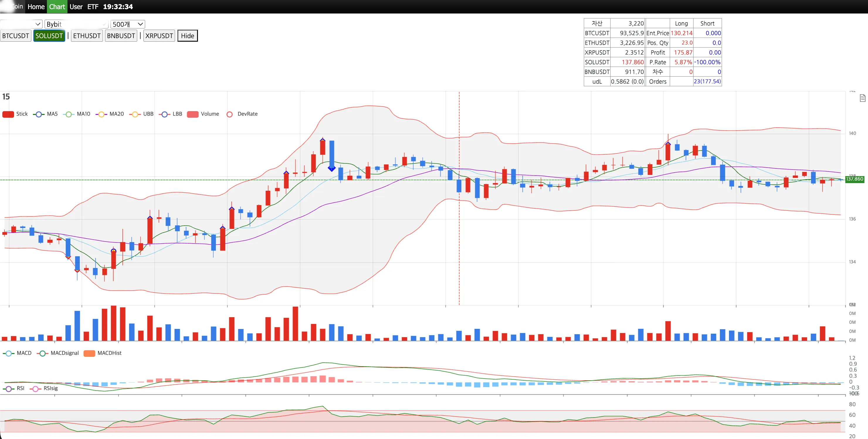Click the Hide button
Viewport: 868px width, 439px height.
click(188, 36)
